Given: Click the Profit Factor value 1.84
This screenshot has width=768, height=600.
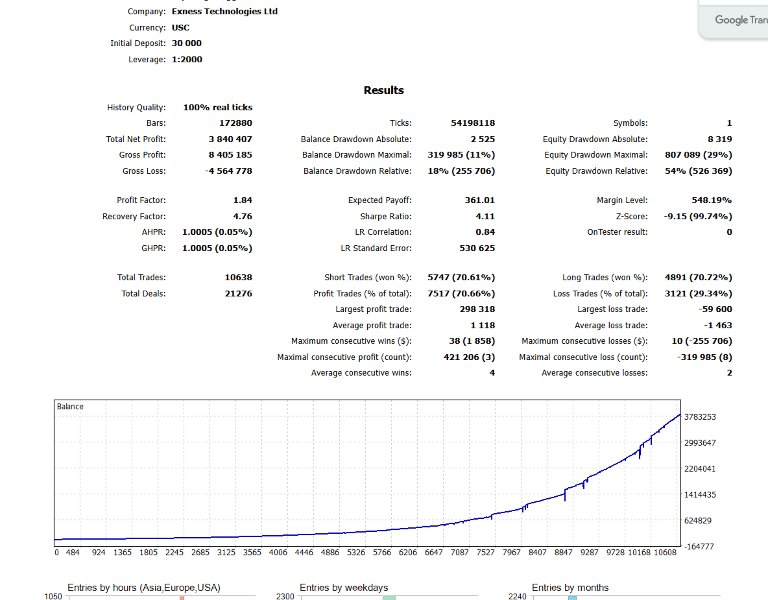Looking at the screenshot, I should 242,200.
